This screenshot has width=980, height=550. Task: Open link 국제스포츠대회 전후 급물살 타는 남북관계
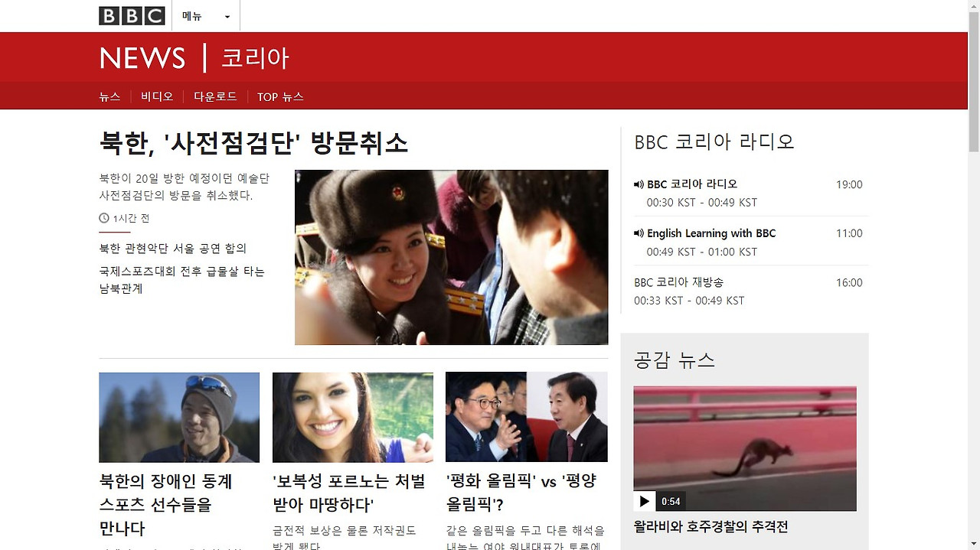pyautogui.click(x=182, y=280)
